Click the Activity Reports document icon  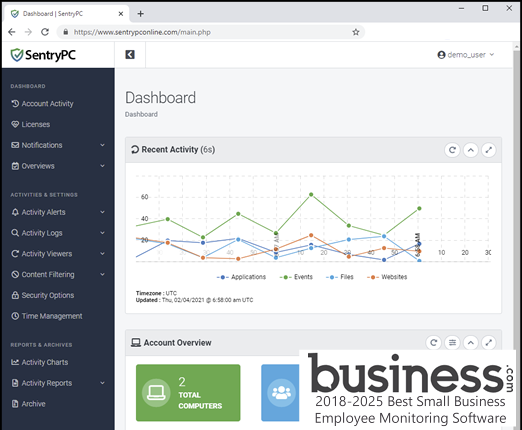click(x=15, y=383)
